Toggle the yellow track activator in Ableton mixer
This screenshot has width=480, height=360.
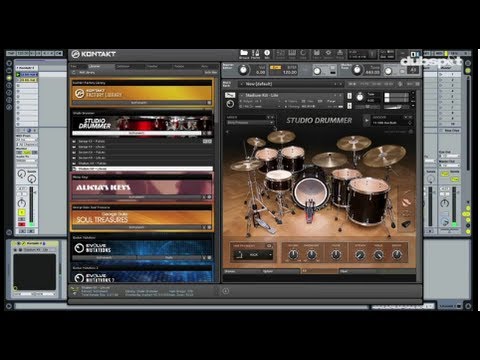(22, 212)
